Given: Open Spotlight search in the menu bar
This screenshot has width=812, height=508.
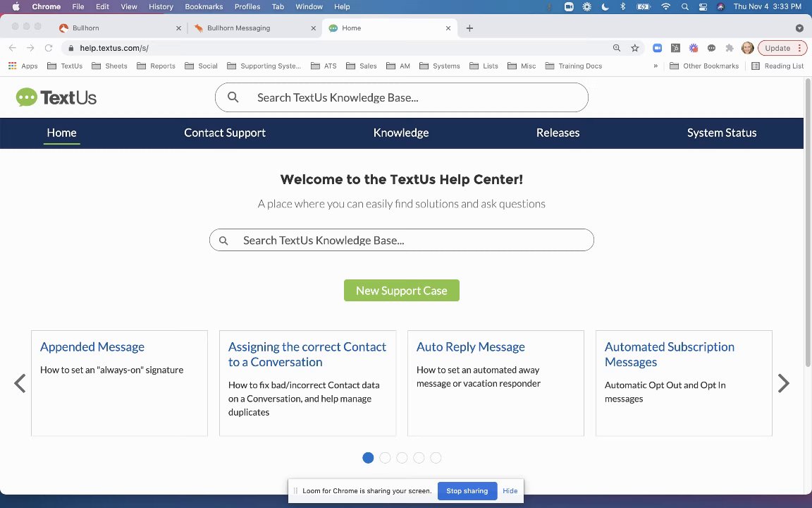Looking at the screenshot, I should [685, 7].
